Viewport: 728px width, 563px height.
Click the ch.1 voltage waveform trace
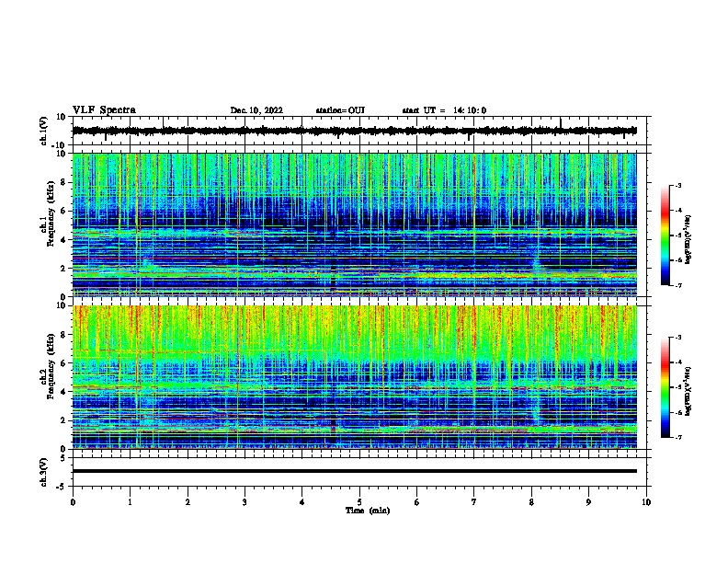coord(354,131)
